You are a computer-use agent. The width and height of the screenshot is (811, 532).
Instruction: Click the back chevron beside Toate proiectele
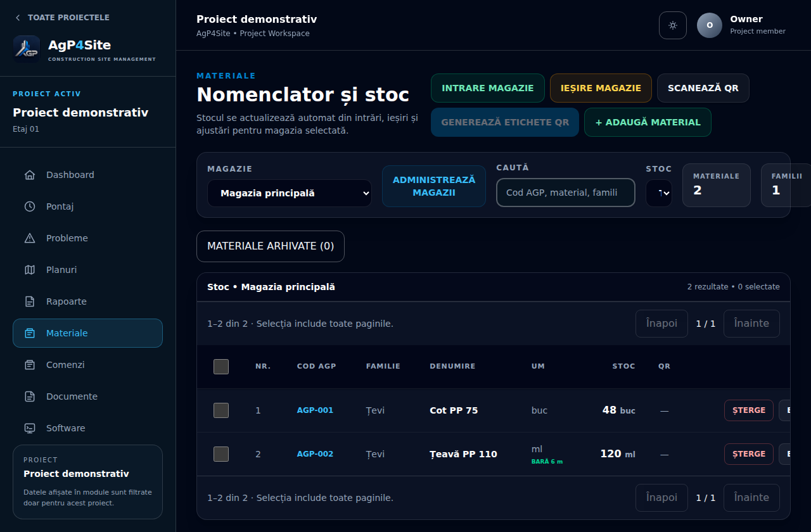(18, 18)
